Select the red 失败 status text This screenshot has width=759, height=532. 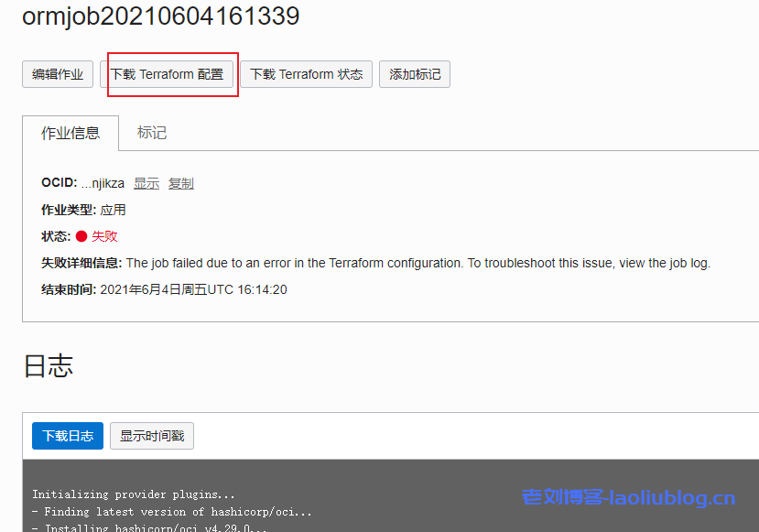(104, 236)
